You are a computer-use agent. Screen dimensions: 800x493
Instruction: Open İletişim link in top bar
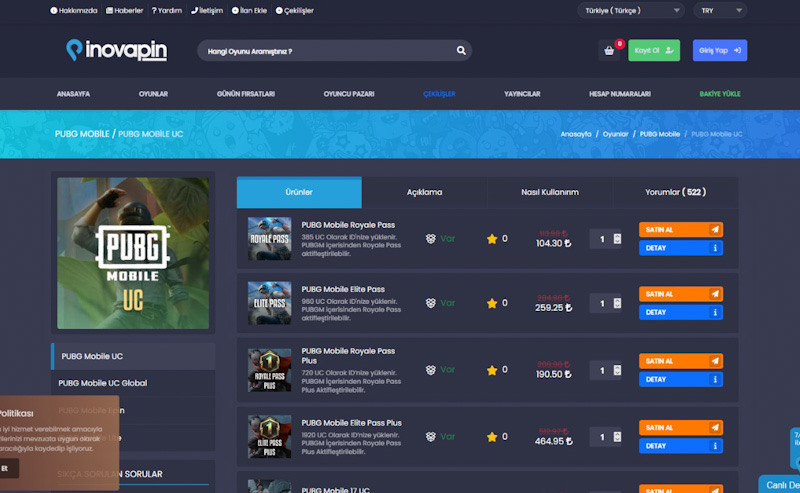[207, 10]
